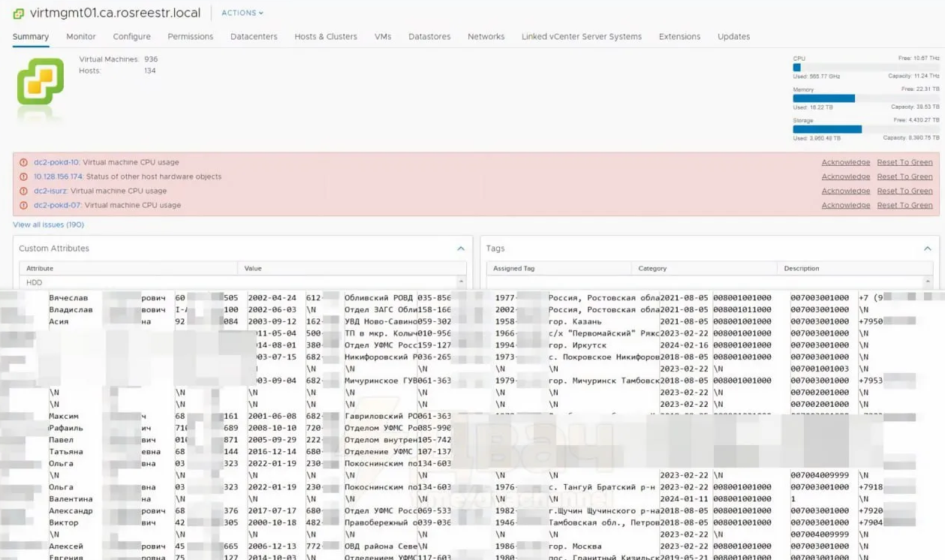Click the alert icon beside dc2-pokd-07
945x560 pixels.
[x=23, y=205]
